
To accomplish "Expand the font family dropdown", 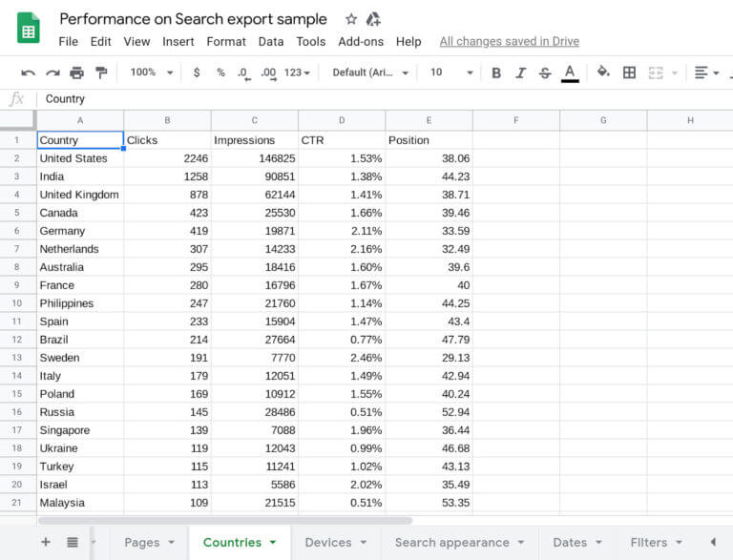I will coord(370,73).
